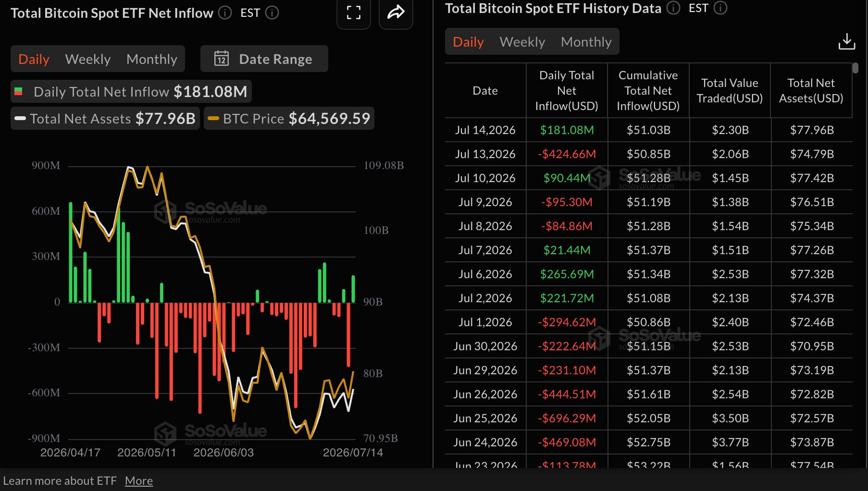Open info icon next to EST in chart panel
868x491 pixels.
[x=272, y=13]
